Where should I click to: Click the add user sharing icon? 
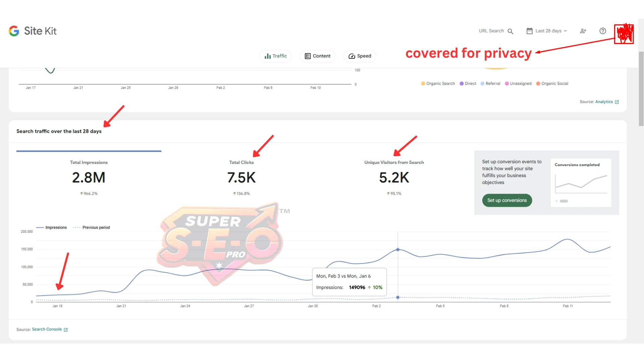coord(583,31)
